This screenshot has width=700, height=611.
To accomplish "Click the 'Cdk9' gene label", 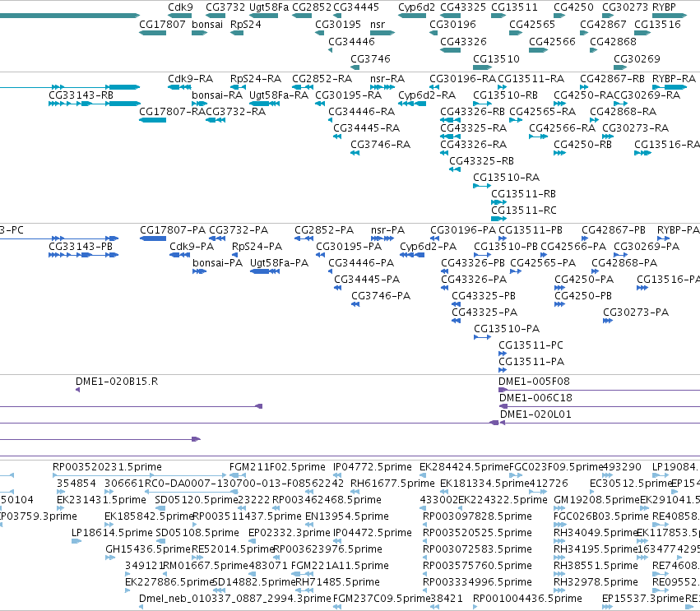I will 180,7.
